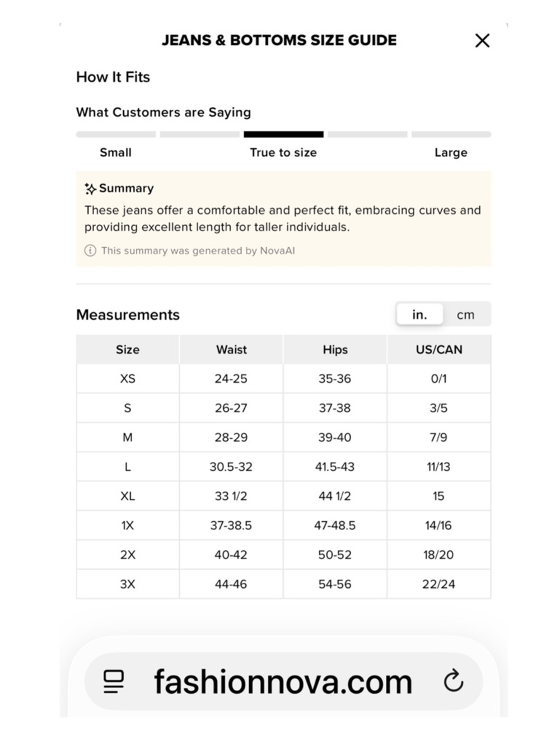Select the in. unit option
The width and height of the screenshot is (560, 747).
pos(419,314)
